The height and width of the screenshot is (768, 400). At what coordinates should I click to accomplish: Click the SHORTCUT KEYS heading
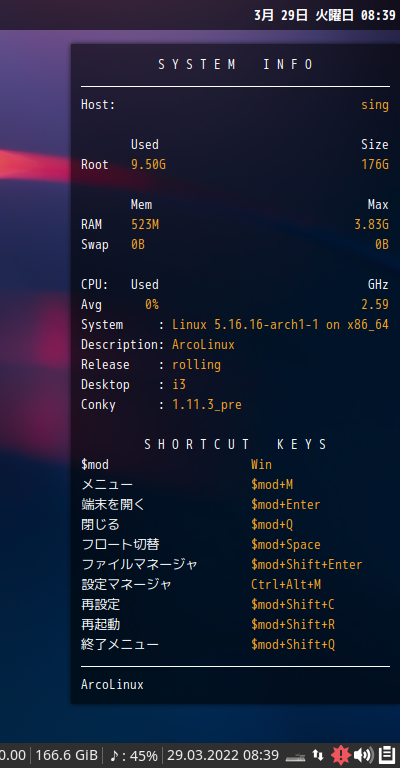click(235, 444)
